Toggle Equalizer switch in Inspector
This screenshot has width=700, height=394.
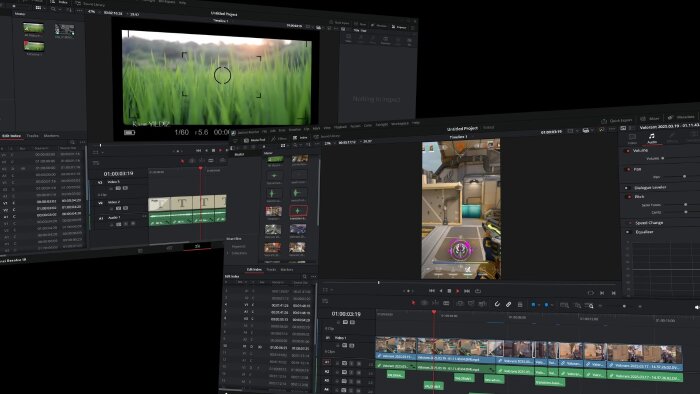point(628,232)
